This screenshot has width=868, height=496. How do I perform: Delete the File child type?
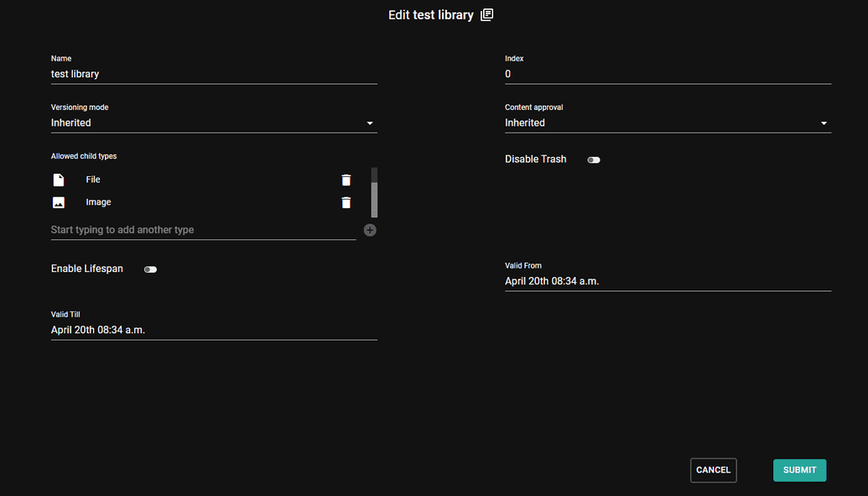[346, 180]
